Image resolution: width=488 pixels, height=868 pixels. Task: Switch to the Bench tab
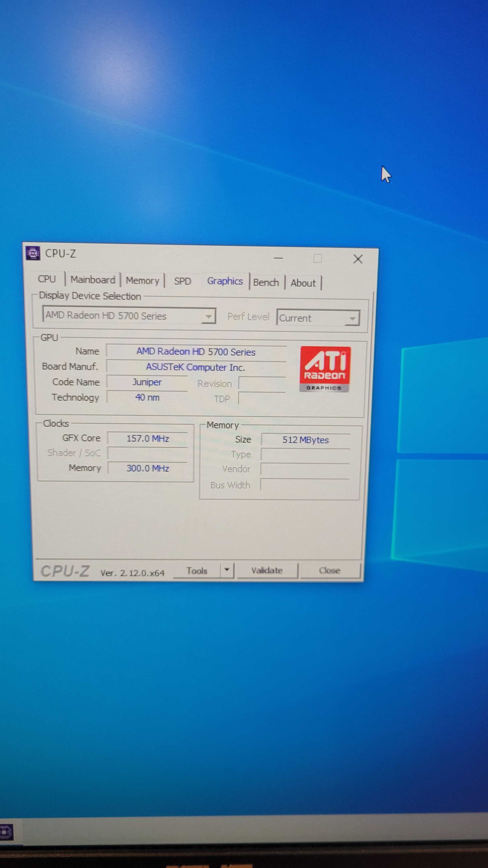(266, 282)
